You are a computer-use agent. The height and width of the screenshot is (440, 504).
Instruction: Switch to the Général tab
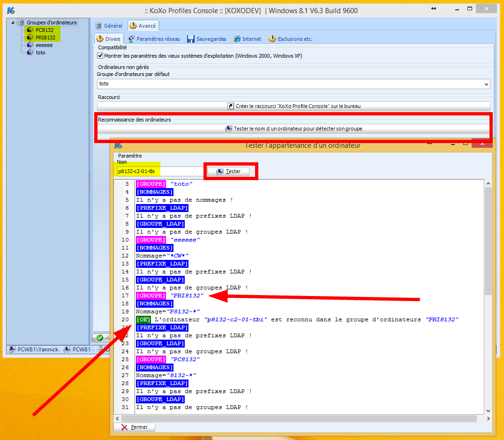(x=109, y=26)
